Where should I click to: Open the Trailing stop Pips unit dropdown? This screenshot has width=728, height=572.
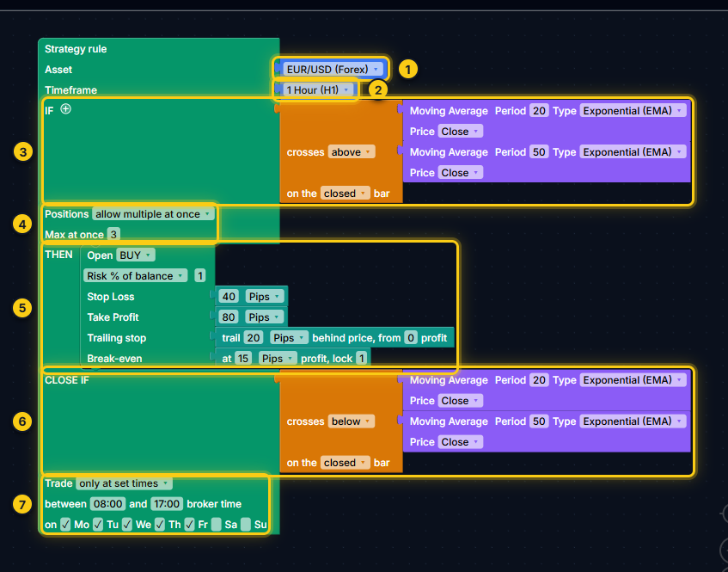289,338
